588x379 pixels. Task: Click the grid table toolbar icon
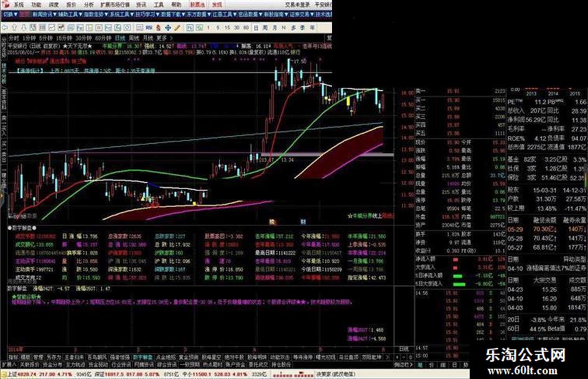coord(42,28)
